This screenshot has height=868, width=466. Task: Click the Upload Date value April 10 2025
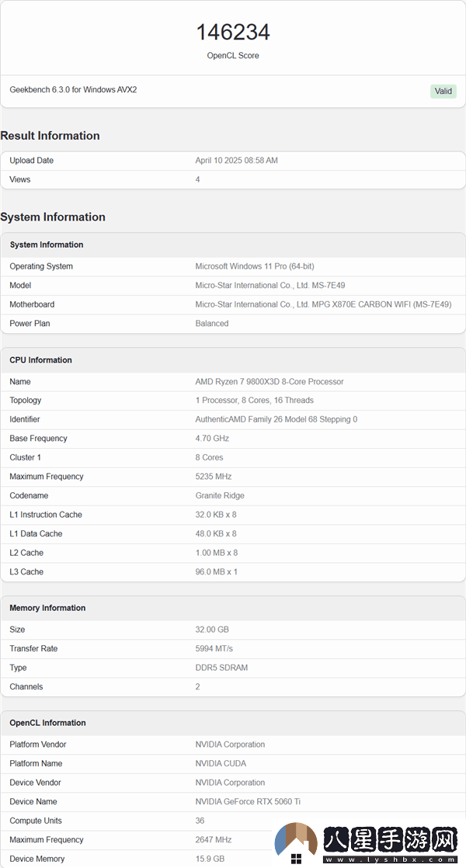point(236,161)
